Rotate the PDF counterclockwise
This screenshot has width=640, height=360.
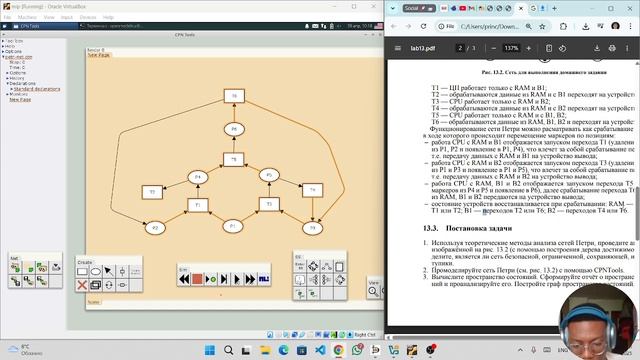point(562,48)
